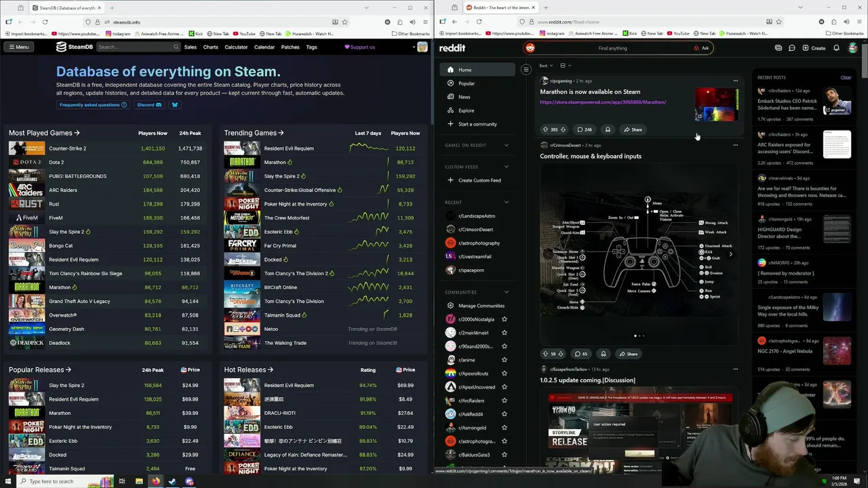Open Manage Communities settings

tap(477, 306)
